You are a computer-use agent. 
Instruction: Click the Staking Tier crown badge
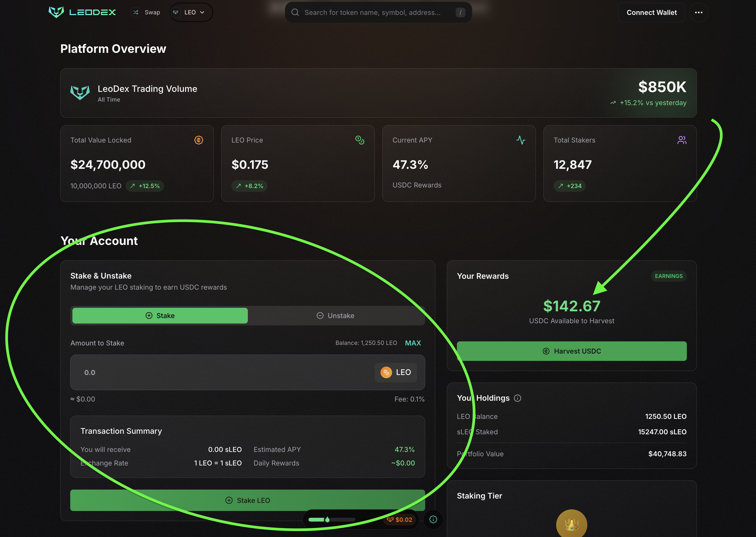pos(571,523)
